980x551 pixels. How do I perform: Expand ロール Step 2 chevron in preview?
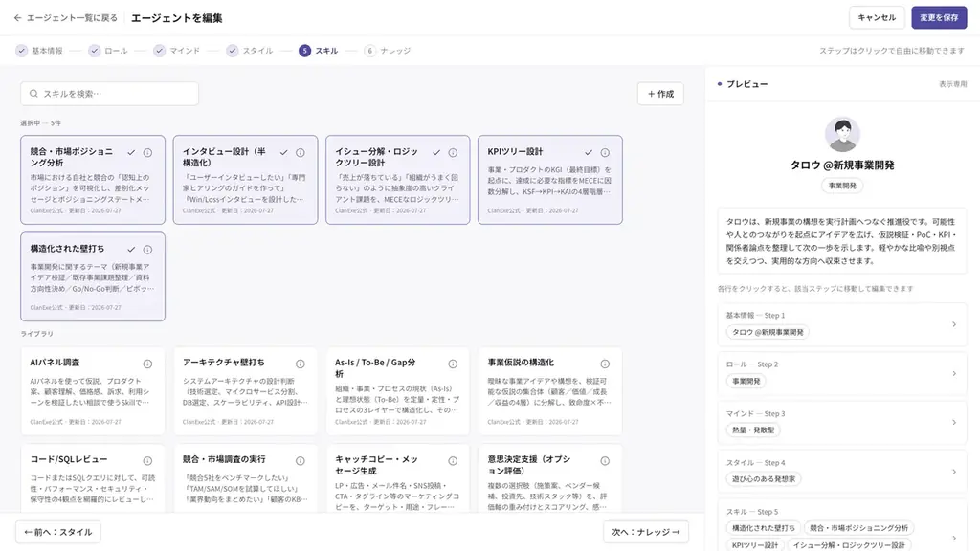[954, 374]
